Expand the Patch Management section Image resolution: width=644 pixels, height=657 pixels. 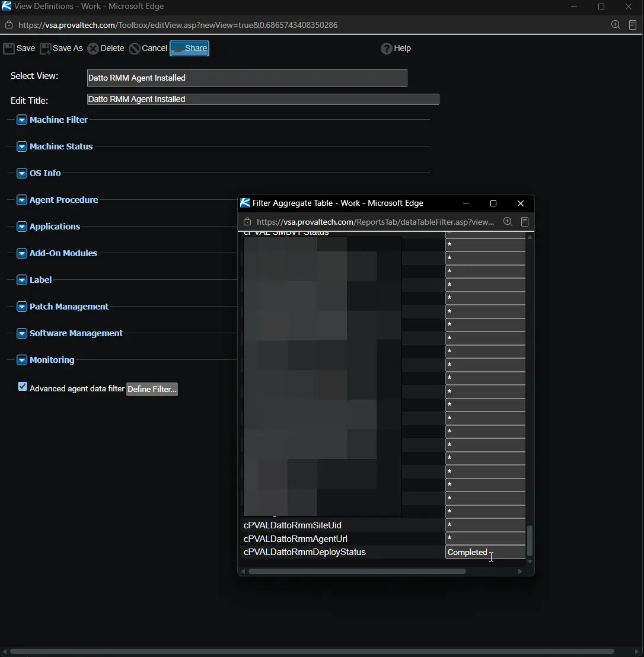[22, 307]
